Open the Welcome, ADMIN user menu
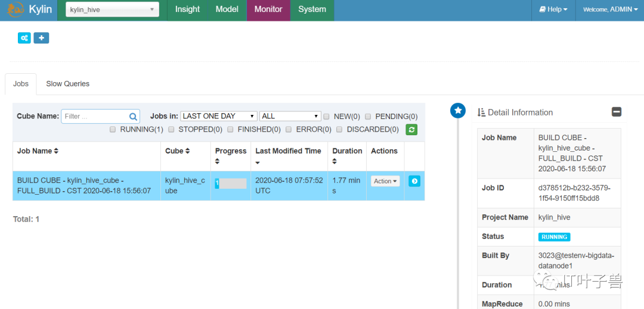Screen dimensions: 644x309 pyautogui.click(x=610, y=10)
